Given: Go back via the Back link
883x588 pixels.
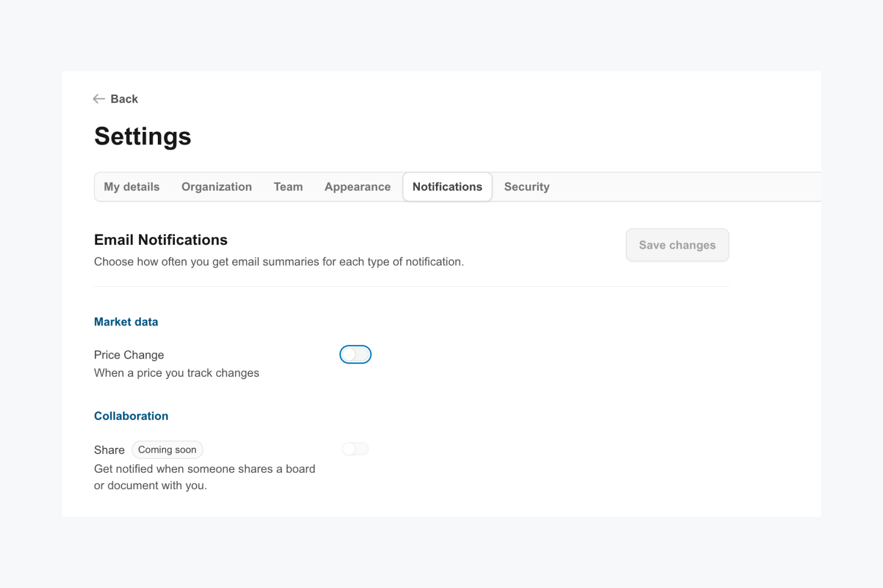Looking at the screenshot, I should (115, 99).
